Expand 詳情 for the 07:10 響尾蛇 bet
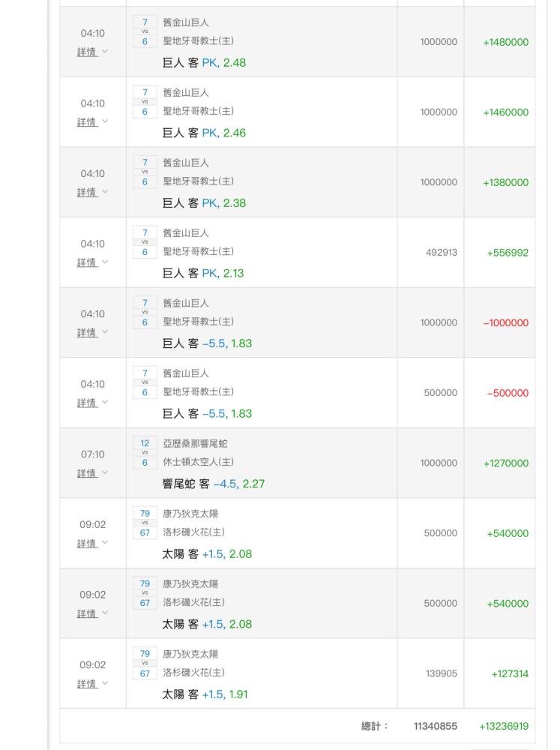 click(88, 473)
